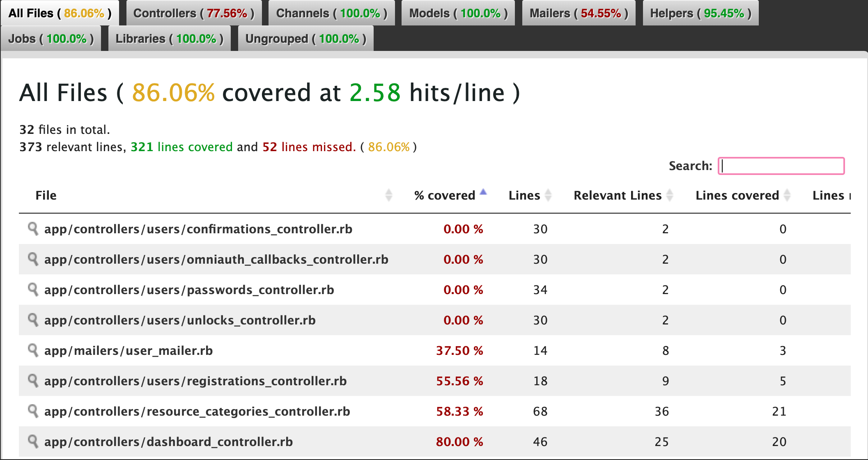Image resolution: width=868 pixels, height=460 pixels.
Task: Click '321 lines covered' summary text
Action: pyautogui.click(x=181, y=147)
